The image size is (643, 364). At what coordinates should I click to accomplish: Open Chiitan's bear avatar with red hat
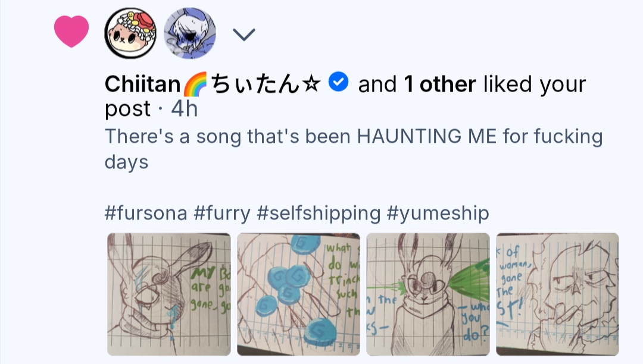pyautogui.click(x=130, y=33)
